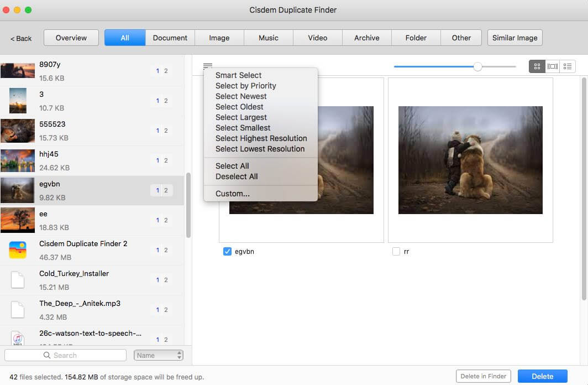Screen dimensions: 588x385
Task: Click the magnifier icon in Search
Action: 47,355
